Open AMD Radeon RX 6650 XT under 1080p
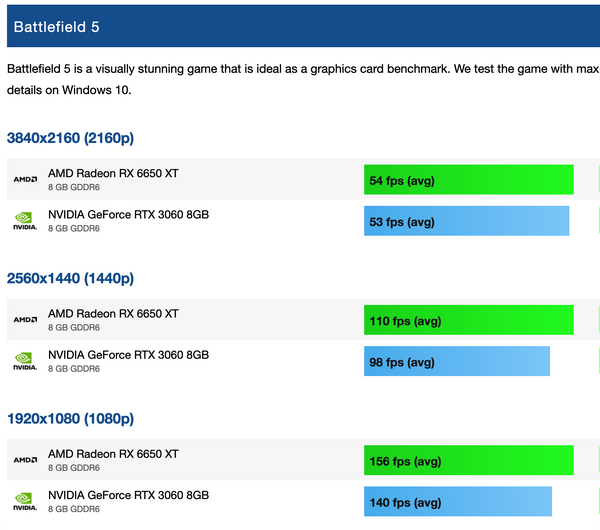Screen dimensions: 600x530 (x=113, y=454)
